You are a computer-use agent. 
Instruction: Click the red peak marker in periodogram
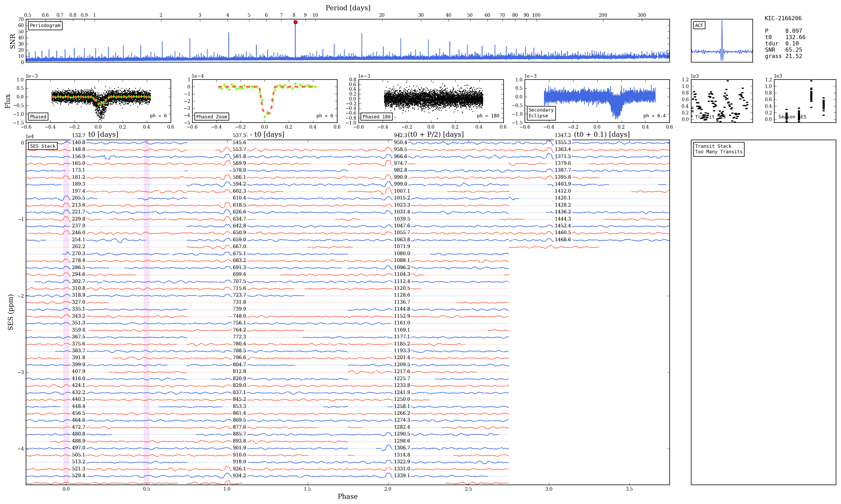(x=295, y=22)
